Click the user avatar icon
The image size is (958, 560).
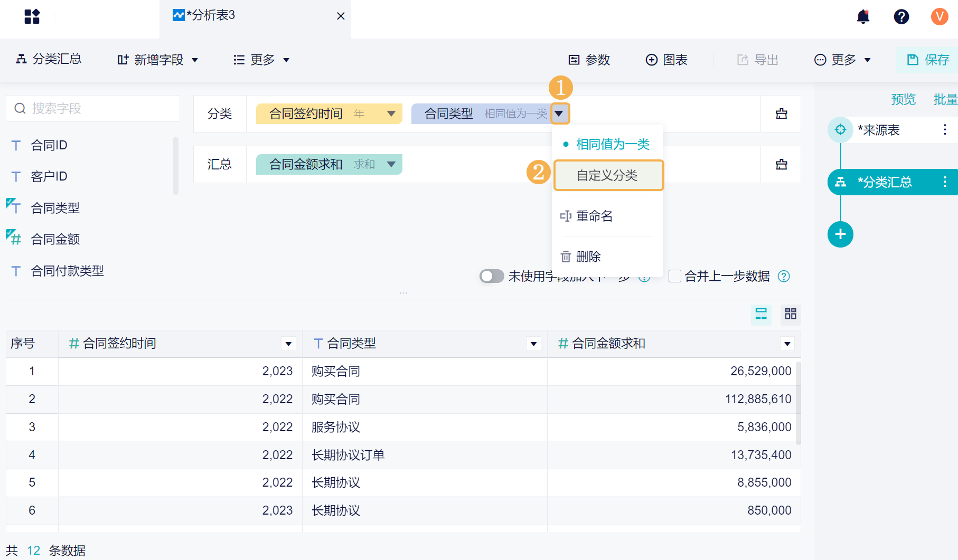click(940, 17)
